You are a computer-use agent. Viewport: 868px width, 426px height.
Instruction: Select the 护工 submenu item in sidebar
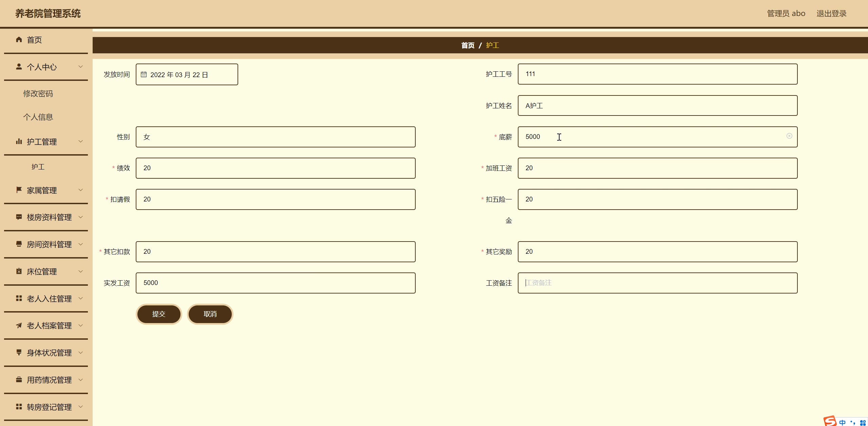pos(38,167)
